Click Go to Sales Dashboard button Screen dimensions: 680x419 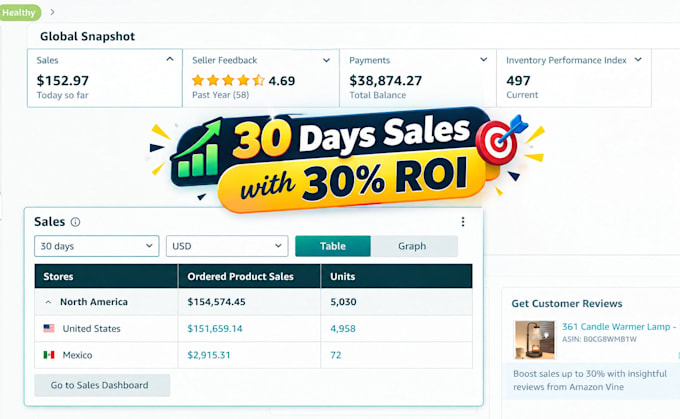tap(102, 385)
